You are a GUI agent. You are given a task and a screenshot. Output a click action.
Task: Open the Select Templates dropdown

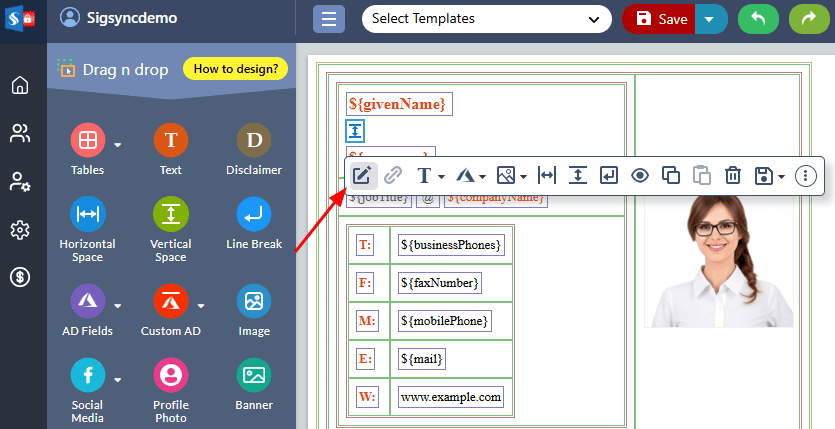(486, 19)
